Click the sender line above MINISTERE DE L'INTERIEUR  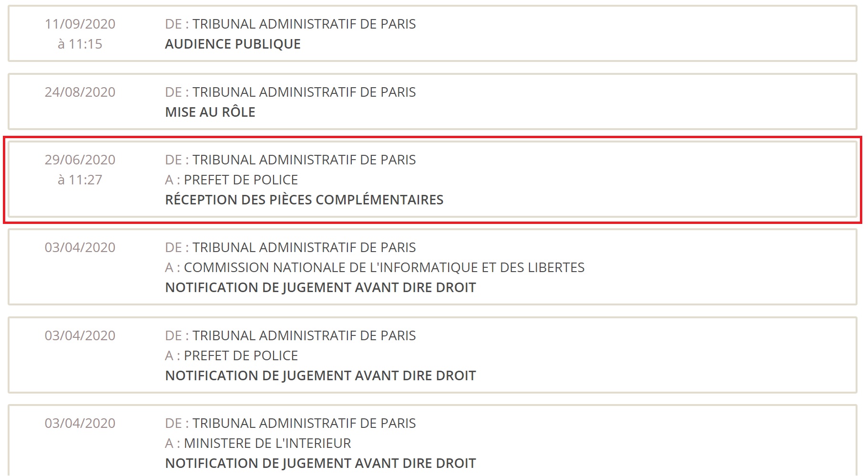(x=290, y=423)
